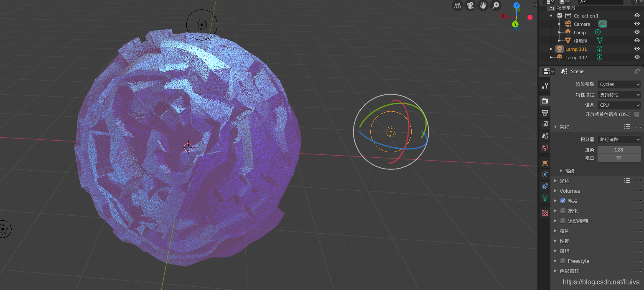Screen dimensions: 644x290
Task: Click Lamp light data icon in outliner
Action: point(598,32)
